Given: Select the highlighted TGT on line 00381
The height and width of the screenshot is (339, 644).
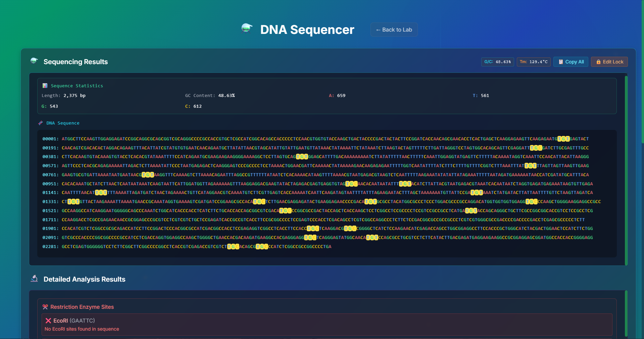Looking at the screenshot, I should point(302,157).
